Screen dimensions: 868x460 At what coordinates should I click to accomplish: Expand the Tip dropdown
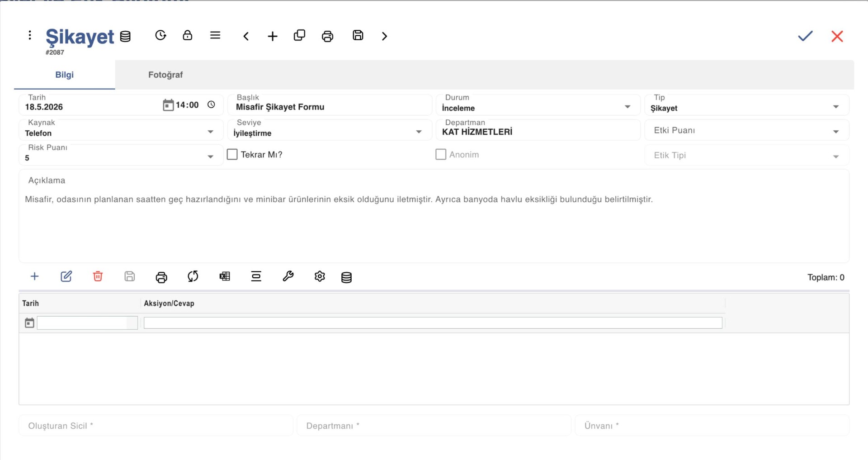836,107
